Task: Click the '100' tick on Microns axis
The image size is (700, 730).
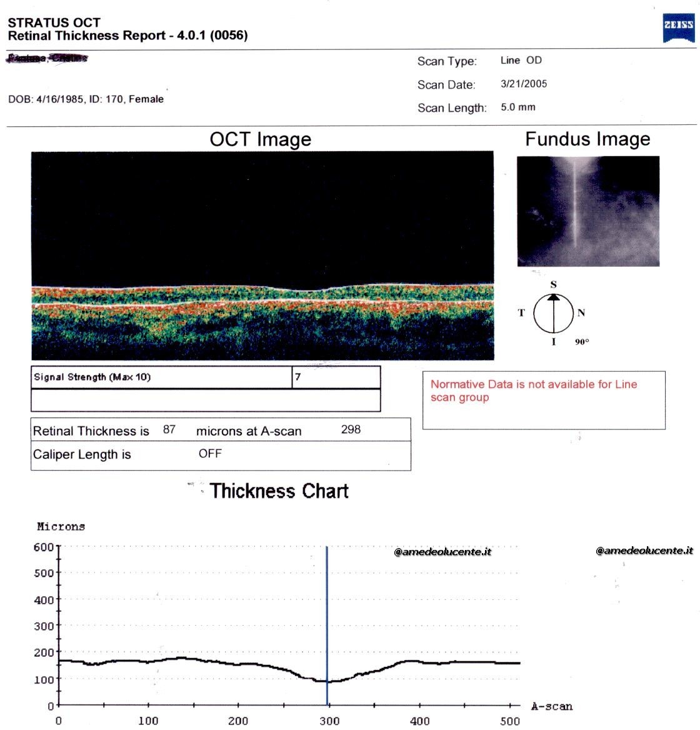Action: point(44,680)
